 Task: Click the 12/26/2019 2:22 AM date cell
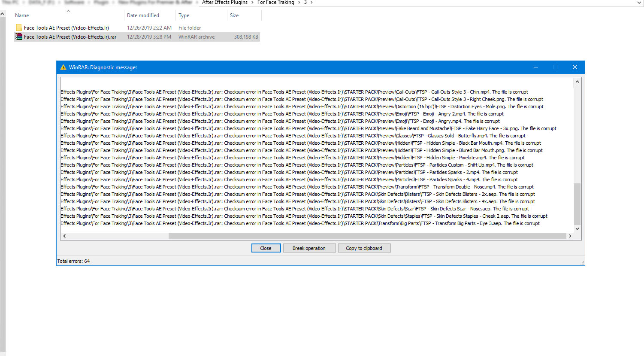[x=149, y=28]
